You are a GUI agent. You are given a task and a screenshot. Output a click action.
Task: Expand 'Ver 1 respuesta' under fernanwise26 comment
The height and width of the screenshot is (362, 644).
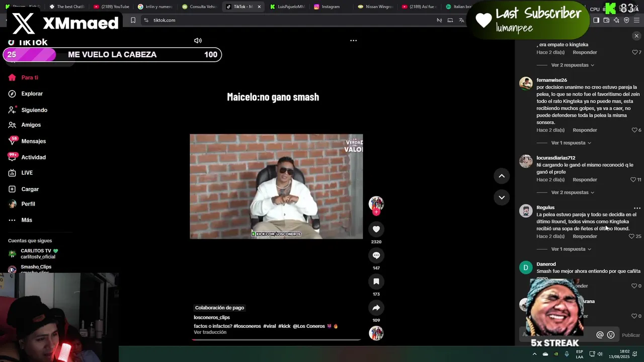(571, 143)
